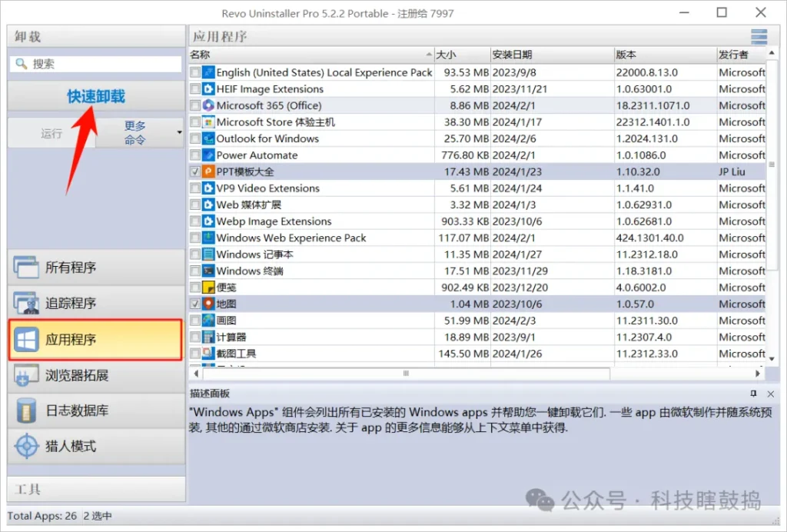Screen dimensions: 787x532
Task: Tick the checkbox for English Local Experience Pack
Action: [194, 72]
